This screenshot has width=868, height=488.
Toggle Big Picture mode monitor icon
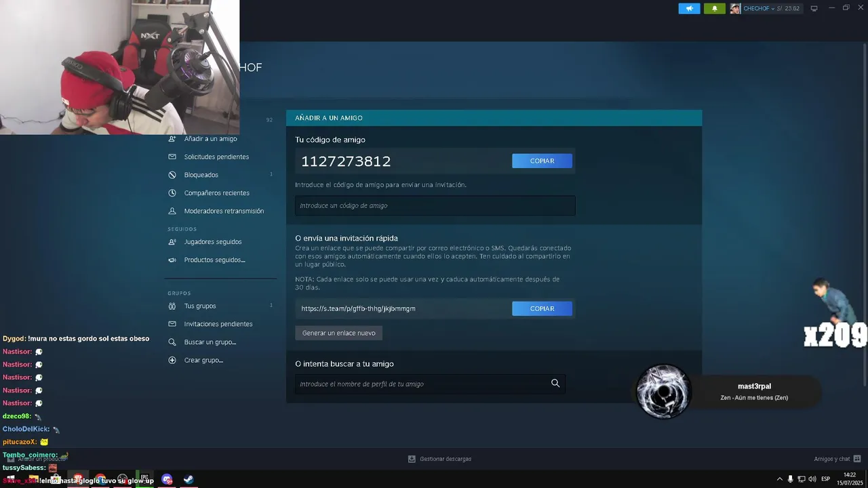(814, 9)
